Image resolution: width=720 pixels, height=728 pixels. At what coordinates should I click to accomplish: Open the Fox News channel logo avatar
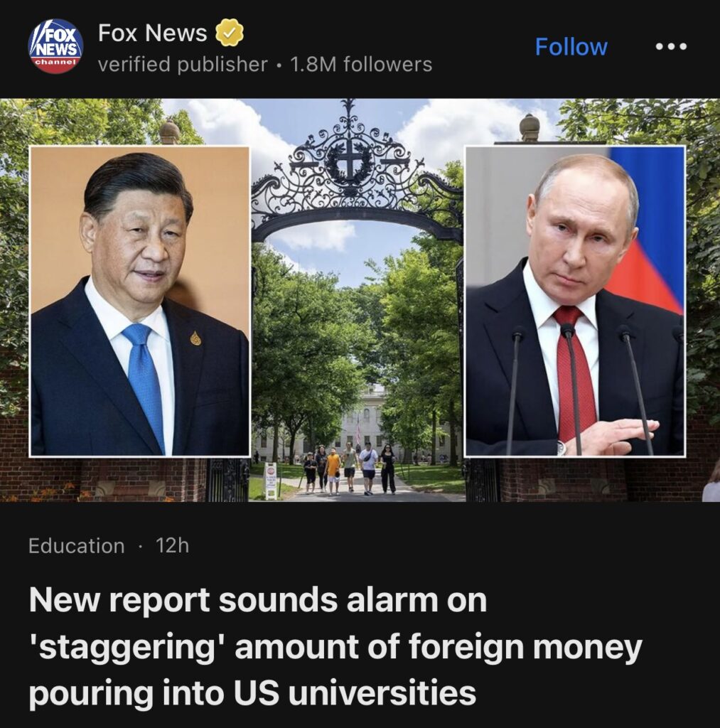point(55,46)
